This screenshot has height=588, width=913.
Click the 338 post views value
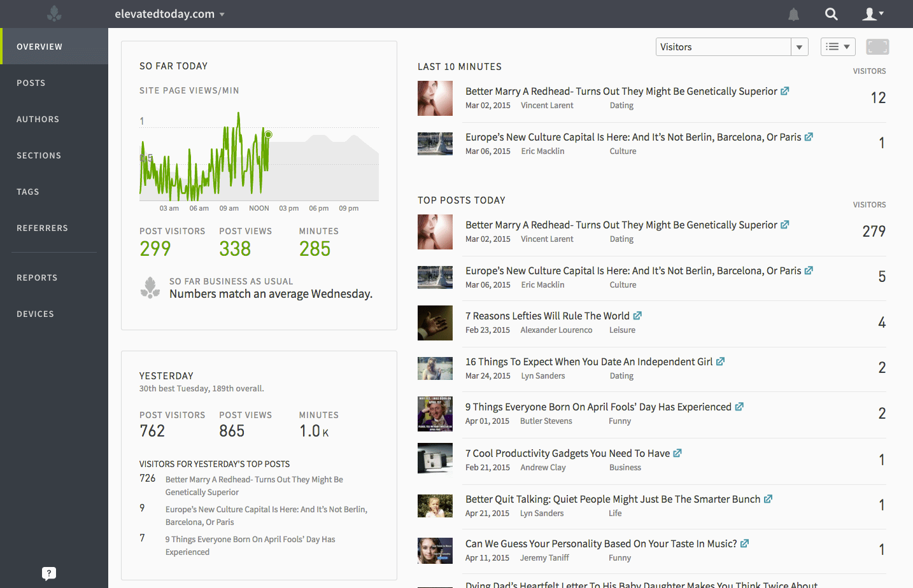pos(235,249)
